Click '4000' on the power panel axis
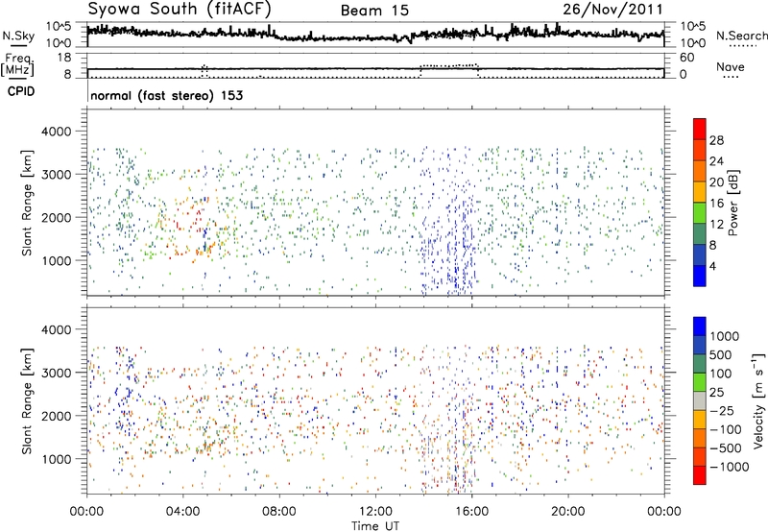 [57, 132]
